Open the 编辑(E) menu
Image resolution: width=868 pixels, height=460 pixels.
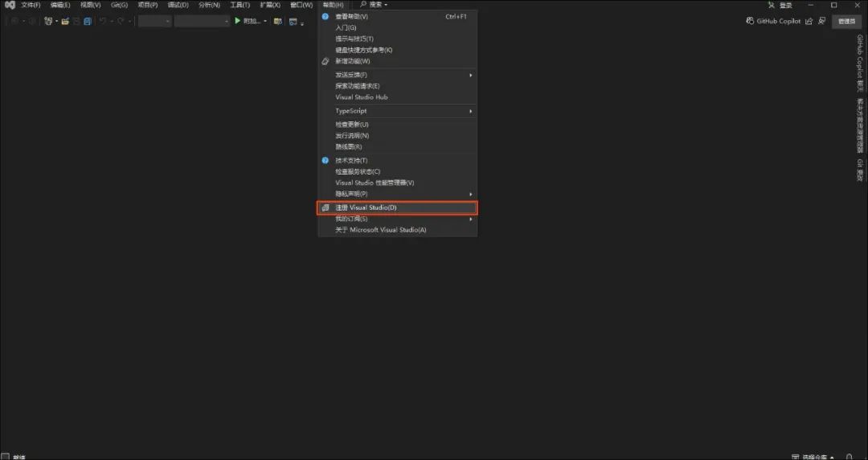pos(60,5)
